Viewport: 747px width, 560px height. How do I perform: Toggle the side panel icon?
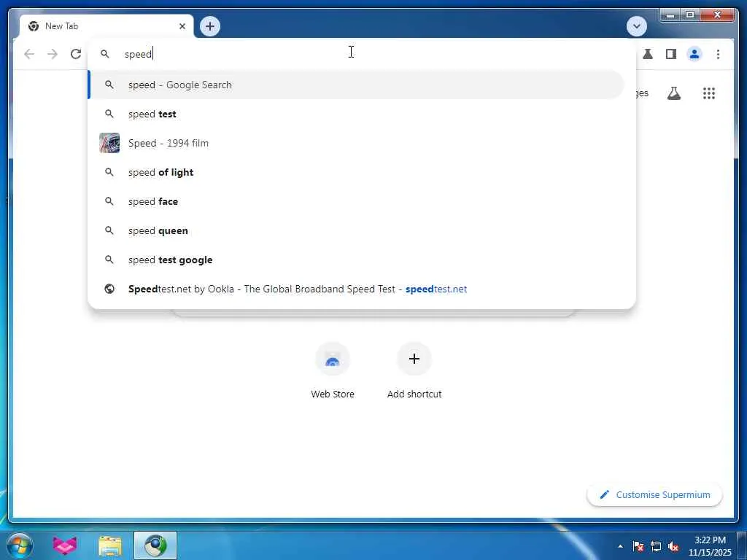[x=671, y=54]
